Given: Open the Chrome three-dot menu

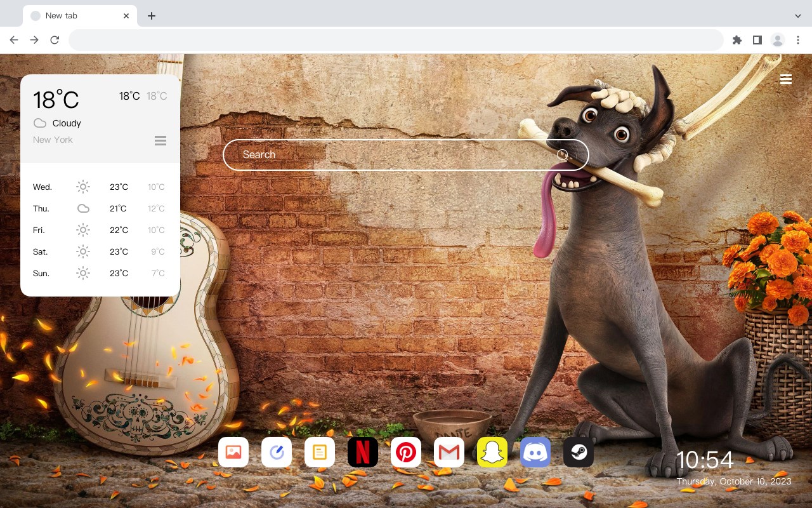Looking at the screenshot, I should coord(798,40).
